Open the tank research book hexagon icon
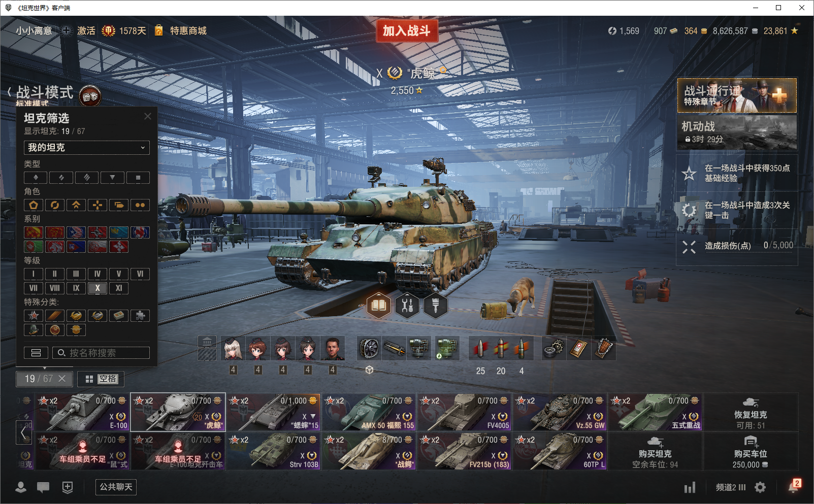Viewport: 814px width, 504px height. pyautogui.click(x=379, y=306)
